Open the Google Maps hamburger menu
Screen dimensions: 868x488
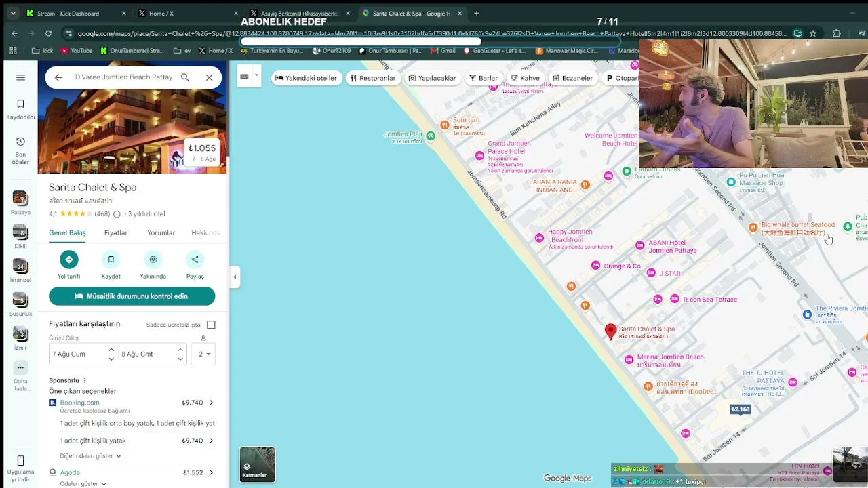20,77
